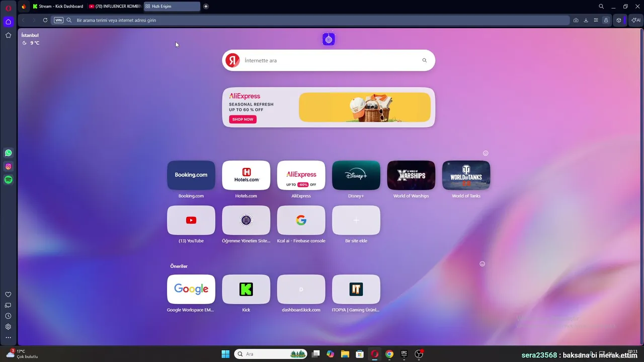Open Epic Games Launcher from taskbar
Viewport: 644px width, 362px height.
[404, 354]
